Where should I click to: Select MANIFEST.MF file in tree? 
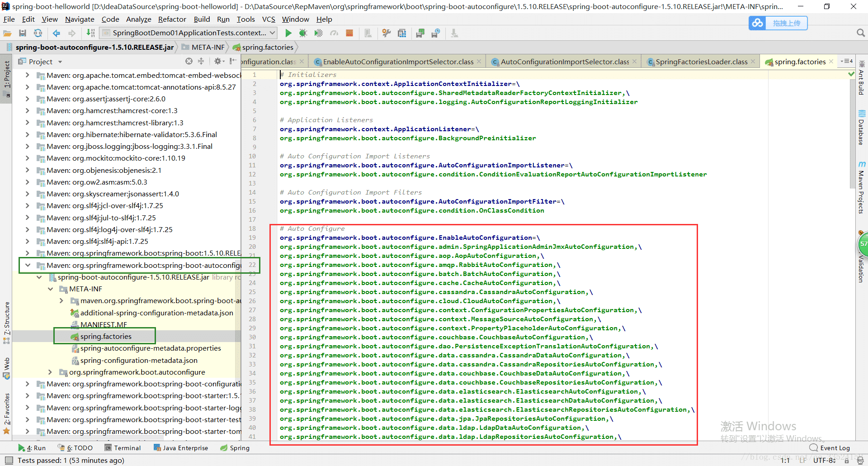(x=104, y=324)
